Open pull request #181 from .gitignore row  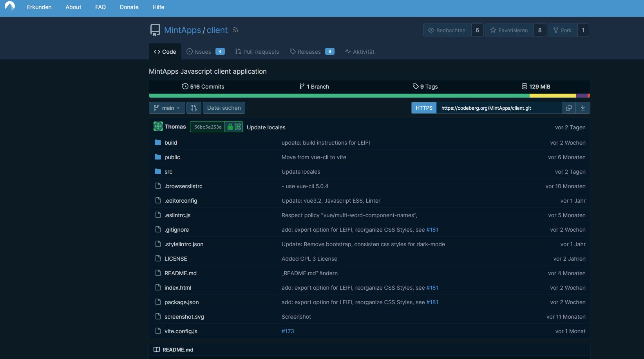tap(432, 230)
